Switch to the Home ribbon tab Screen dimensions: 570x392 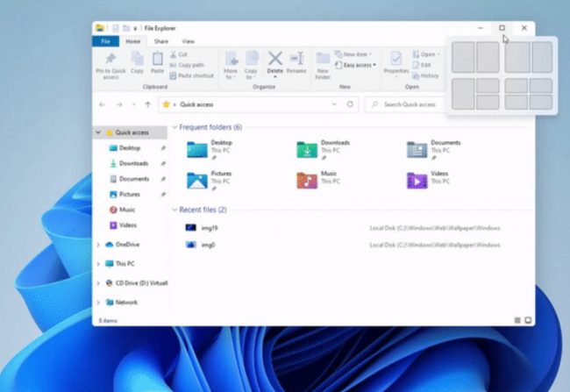click(133, 41)
